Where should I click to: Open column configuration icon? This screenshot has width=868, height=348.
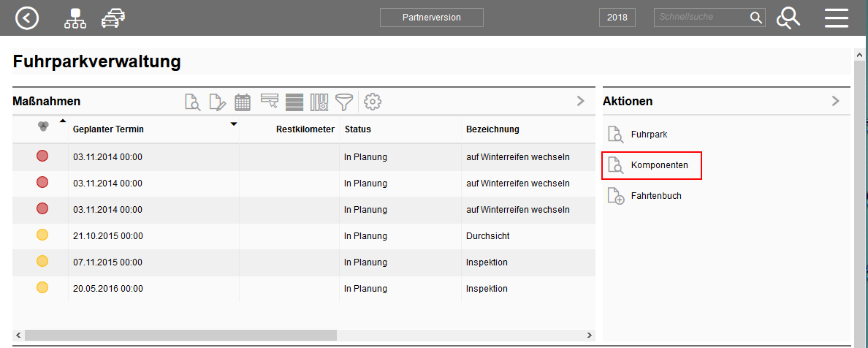[x=319, y=102]
